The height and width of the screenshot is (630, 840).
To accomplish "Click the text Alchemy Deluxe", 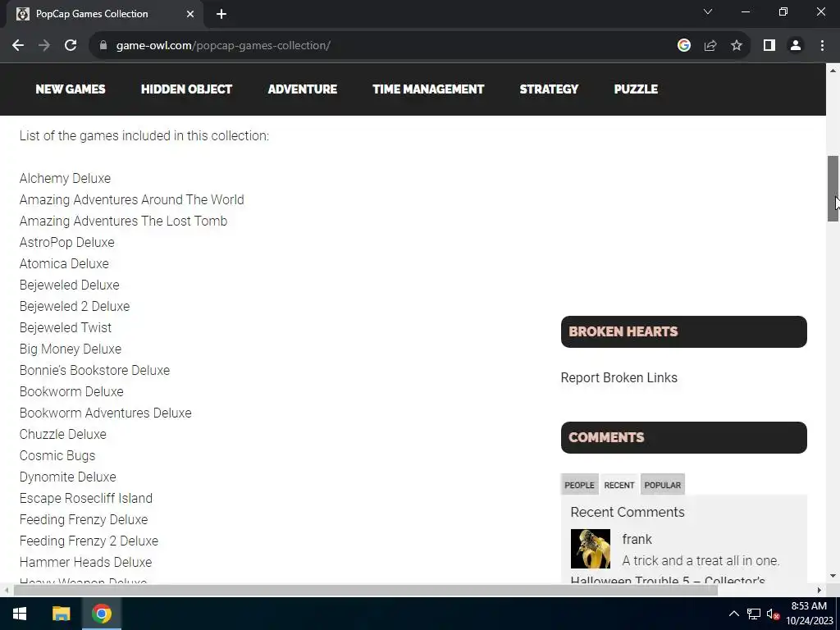I will tap(65, 178).
